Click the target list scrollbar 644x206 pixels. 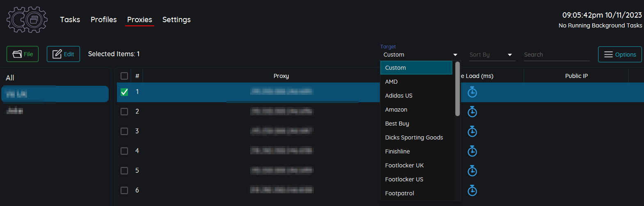pos(457,89)
